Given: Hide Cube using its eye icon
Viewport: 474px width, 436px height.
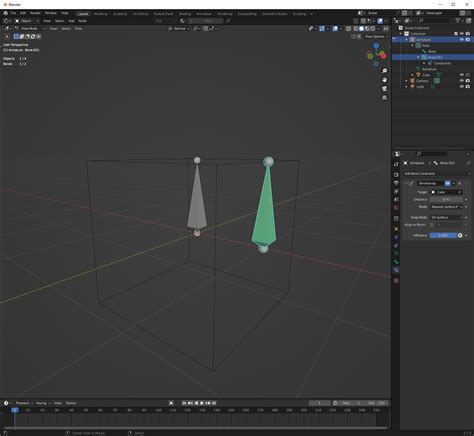Looking at the screenshot, I should pos(462,75).
